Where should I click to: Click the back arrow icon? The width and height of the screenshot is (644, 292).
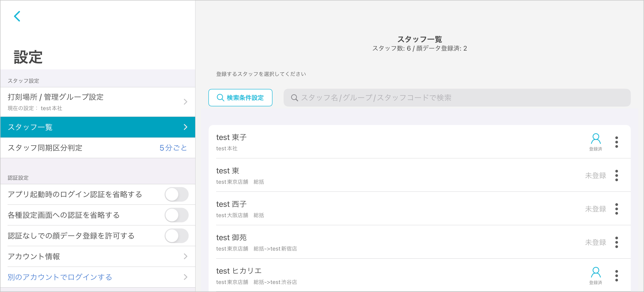[x=17, y=16]
